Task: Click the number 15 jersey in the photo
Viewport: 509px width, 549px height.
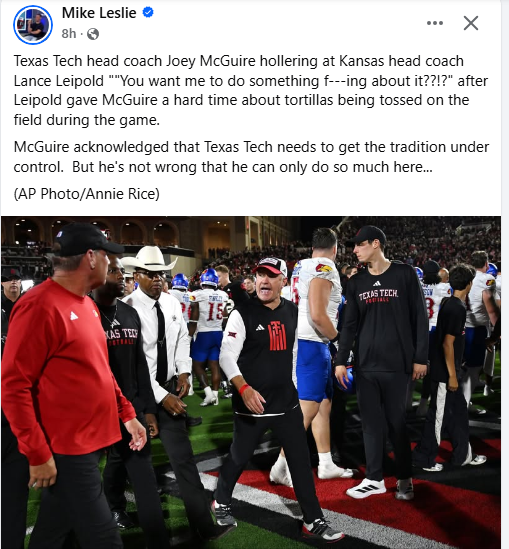Action: tap(214, 311)
